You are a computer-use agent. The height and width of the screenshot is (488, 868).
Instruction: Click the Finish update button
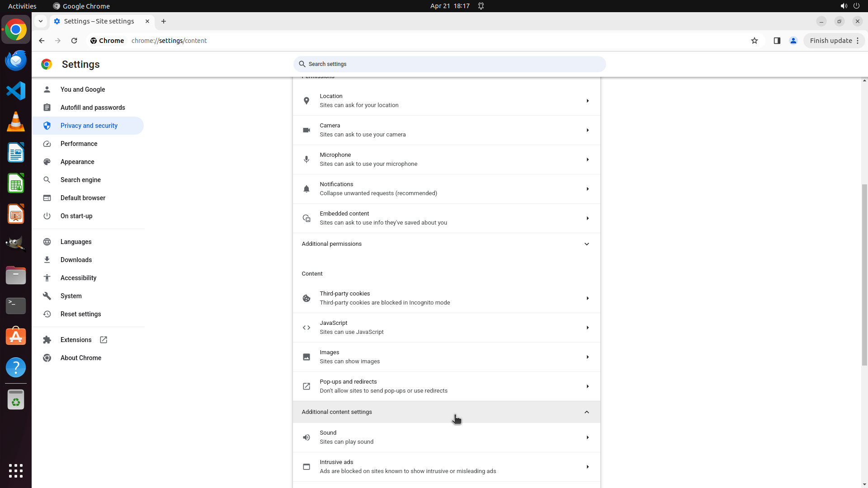(830, 41)
